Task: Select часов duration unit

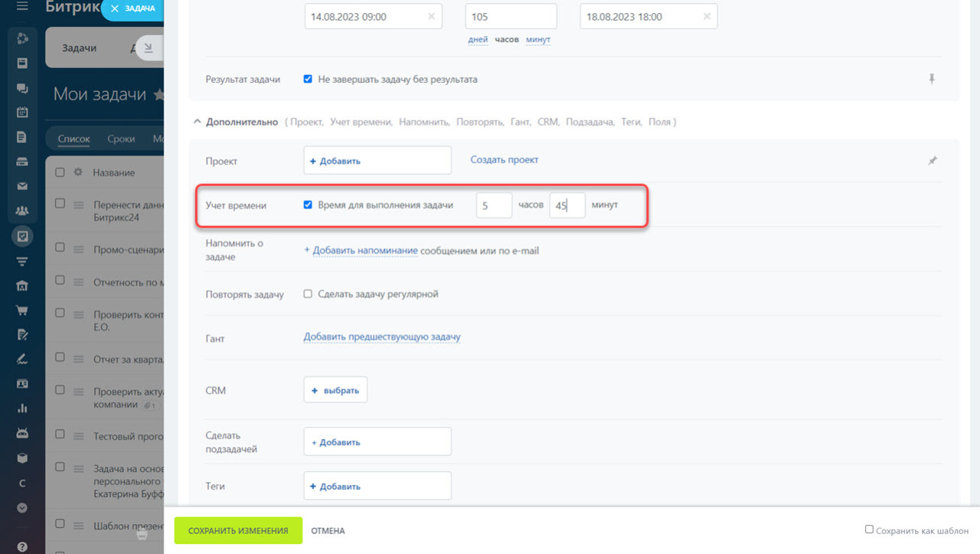Action: 507,39
